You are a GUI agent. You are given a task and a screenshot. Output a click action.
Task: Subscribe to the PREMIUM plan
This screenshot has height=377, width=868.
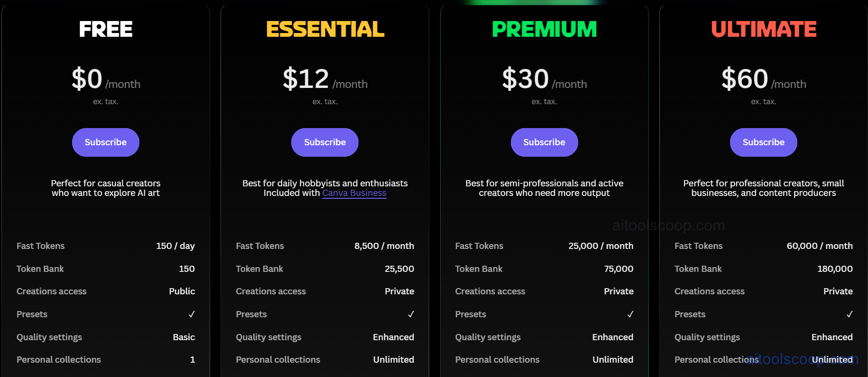[x=544, y=142]
